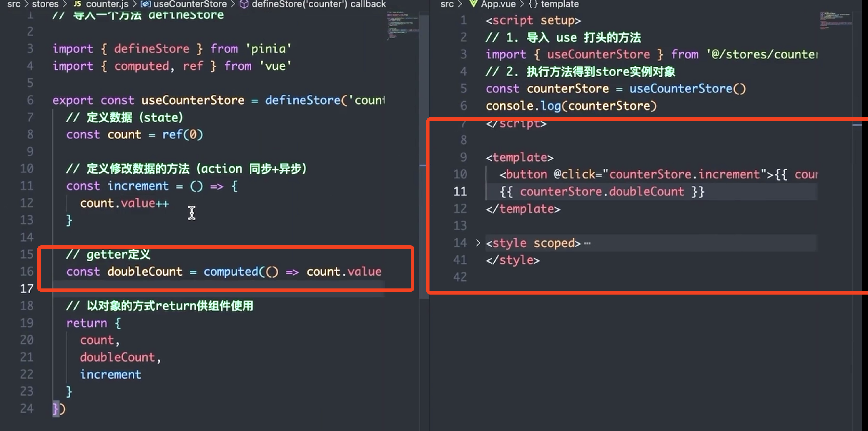
Task: Click line number 17 in counter.js gutter
Action: click(x=27, y=289)
